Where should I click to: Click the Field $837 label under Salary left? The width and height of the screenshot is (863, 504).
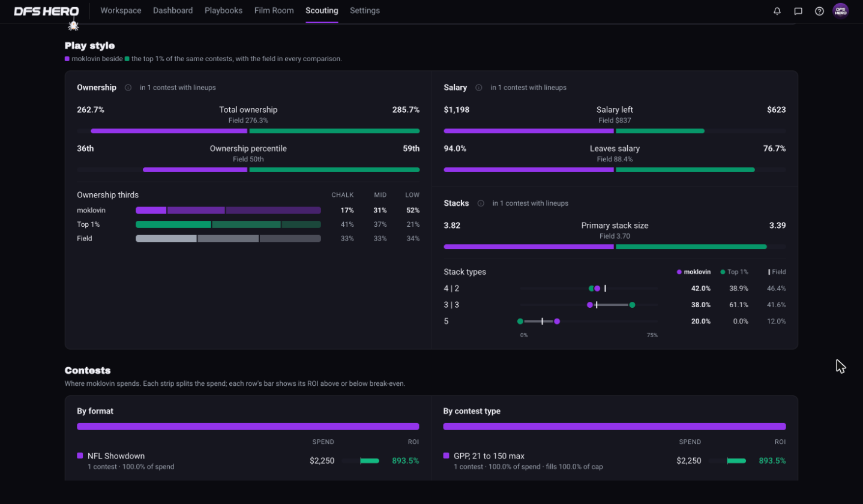pos(615,121)
